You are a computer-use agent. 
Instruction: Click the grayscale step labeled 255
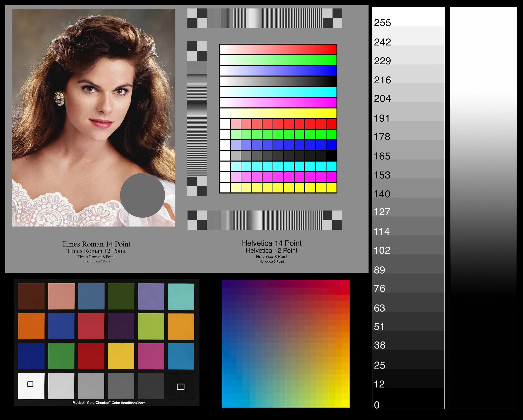[408, 17]
